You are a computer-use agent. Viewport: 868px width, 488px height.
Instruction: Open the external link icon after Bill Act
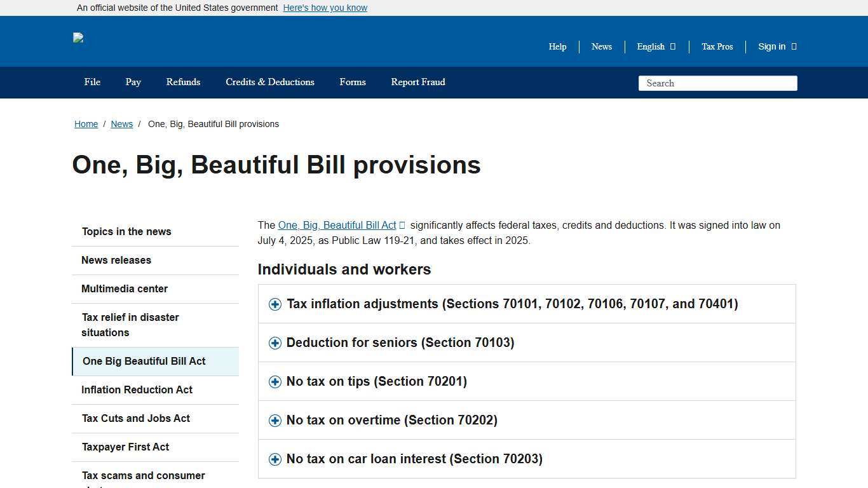coord(402,225)
